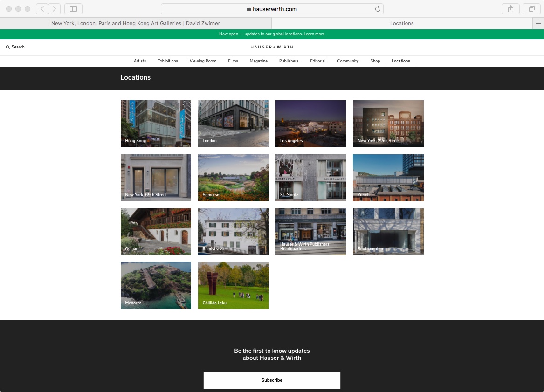The image size is (544, 392).
Task: Open site Search with magnifier icon
Action: point(15,47)
